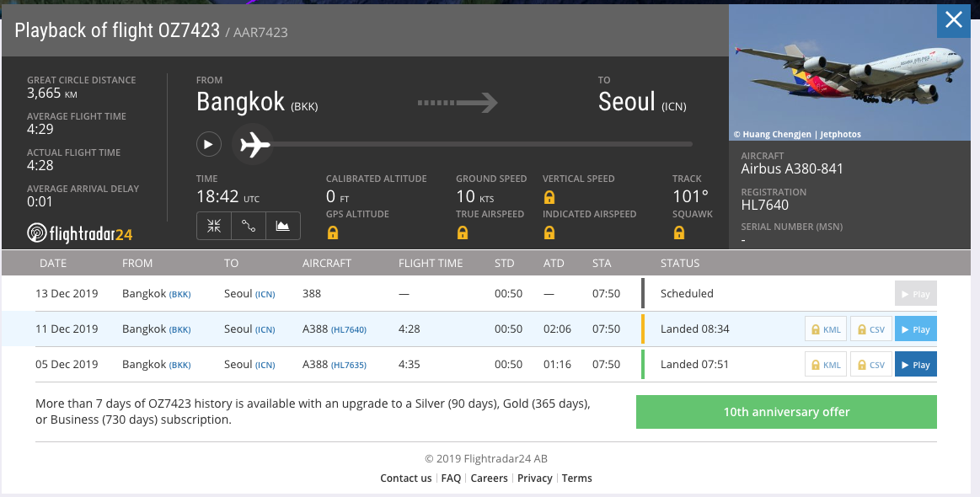Click the '101°' track value
Viewport: 980px width, 497px height.
[x=691, y=196]
